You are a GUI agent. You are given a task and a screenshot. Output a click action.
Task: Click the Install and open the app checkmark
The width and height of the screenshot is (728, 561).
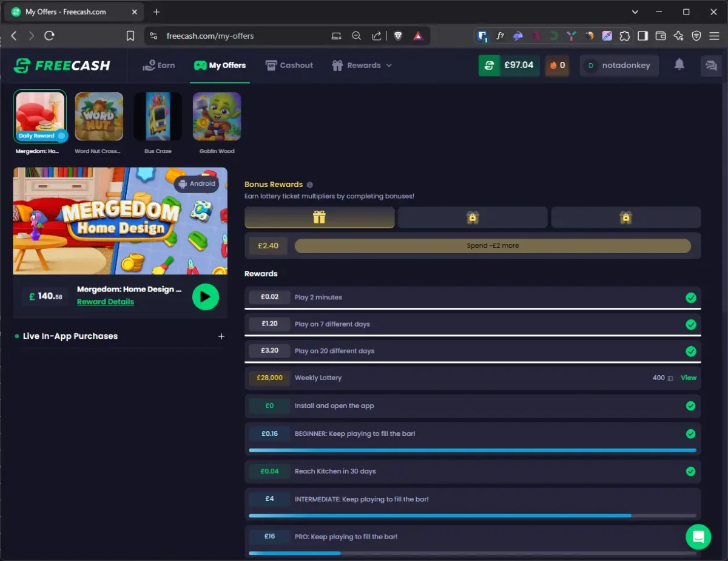[x=690, y=406]
